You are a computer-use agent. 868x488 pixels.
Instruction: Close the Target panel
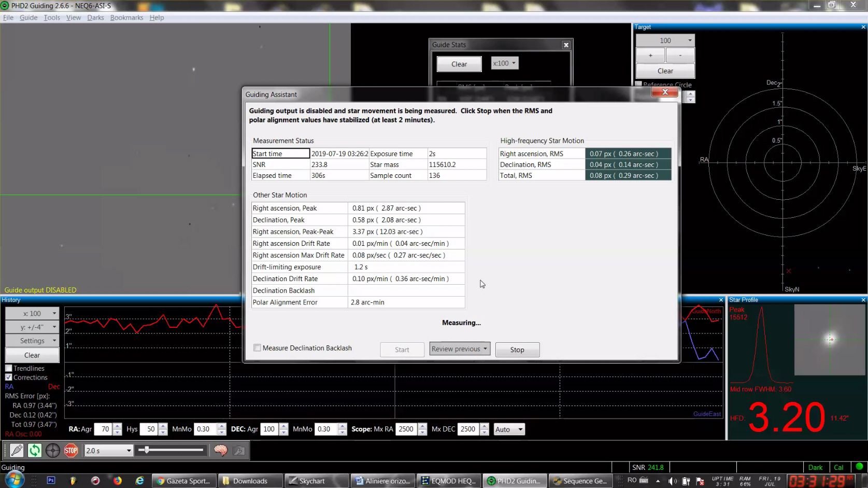[863, 27]
